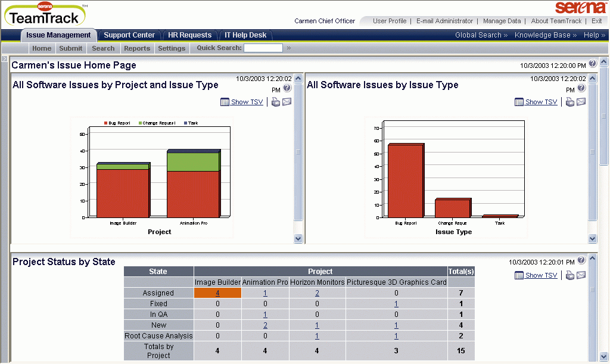Viewport: 610px width, 364px height.
Task: Go to Home in the toolbar
Action: (42, 48)
